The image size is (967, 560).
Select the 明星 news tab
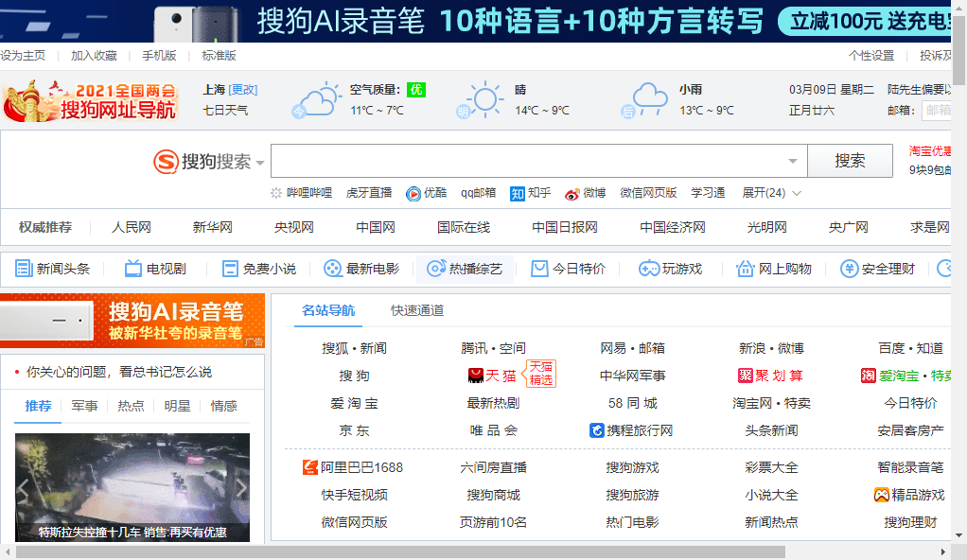tap(177, 406)
